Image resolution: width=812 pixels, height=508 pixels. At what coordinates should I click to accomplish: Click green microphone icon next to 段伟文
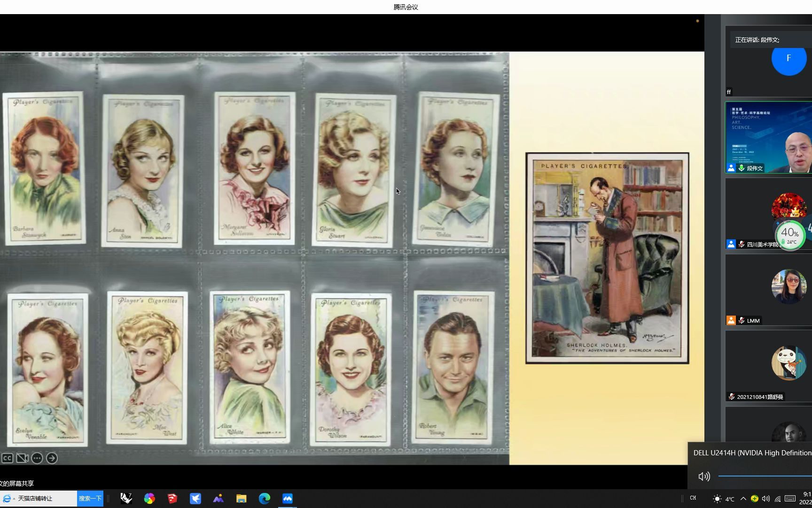(x=742, y=168)
